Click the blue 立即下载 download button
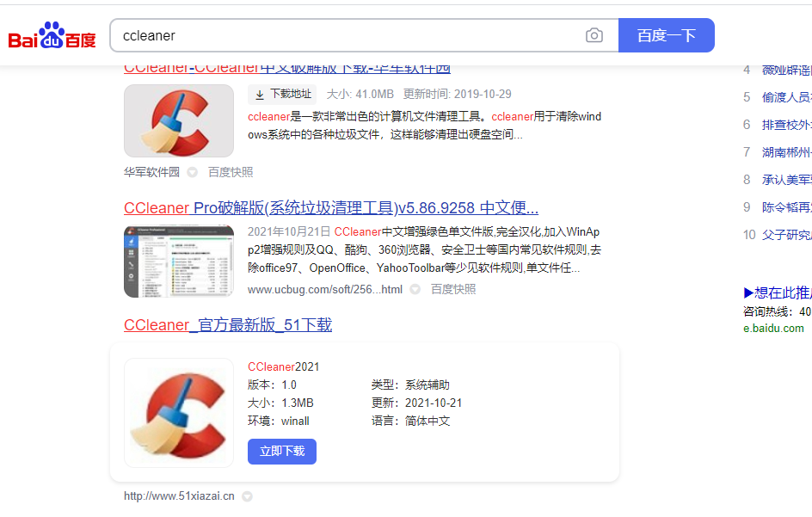 (x=281, y=451)
